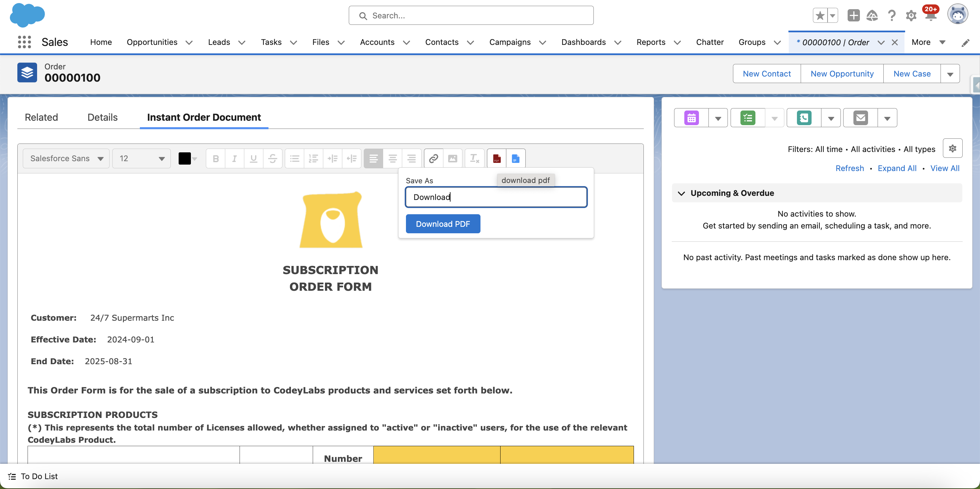Click the Download PDF button
This screenshot has height=489, width=980.
pyautogui.click(x=443, y=224)
